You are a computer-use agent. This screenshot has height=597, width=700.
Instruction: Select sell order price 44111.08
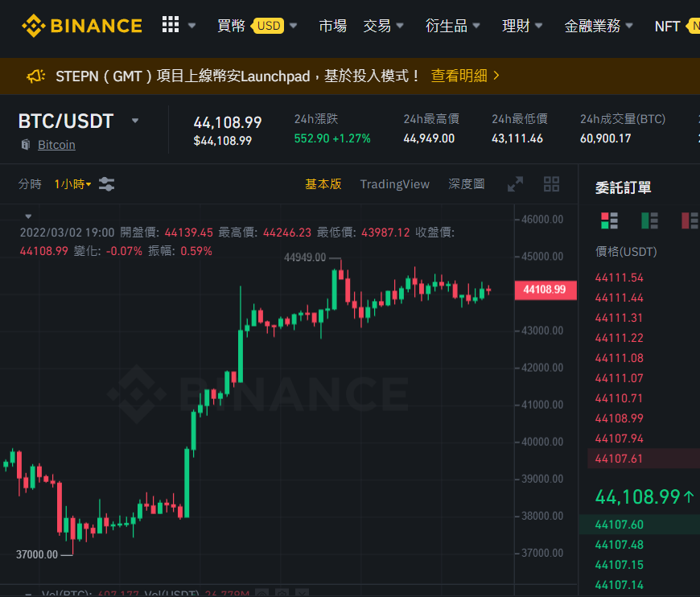pos(620,358)
